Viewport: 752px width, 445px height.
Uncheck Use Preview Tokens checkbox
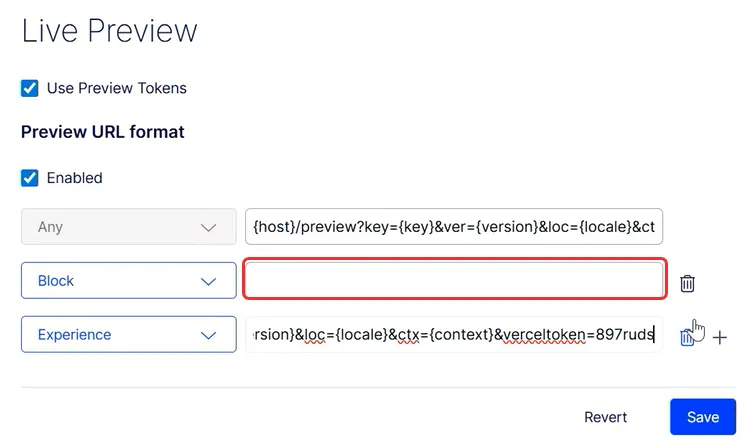[29, 88]
